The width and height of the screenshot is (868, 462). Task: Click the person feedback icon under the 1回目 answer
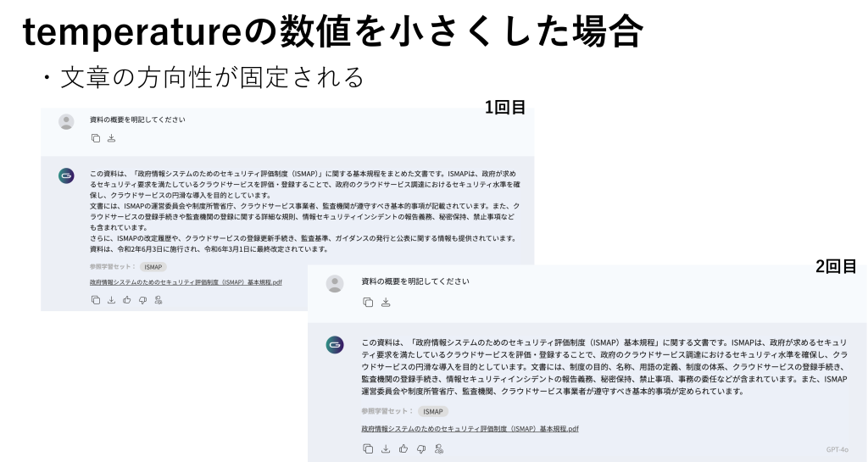pyautogui.click(x=159, y=300)
